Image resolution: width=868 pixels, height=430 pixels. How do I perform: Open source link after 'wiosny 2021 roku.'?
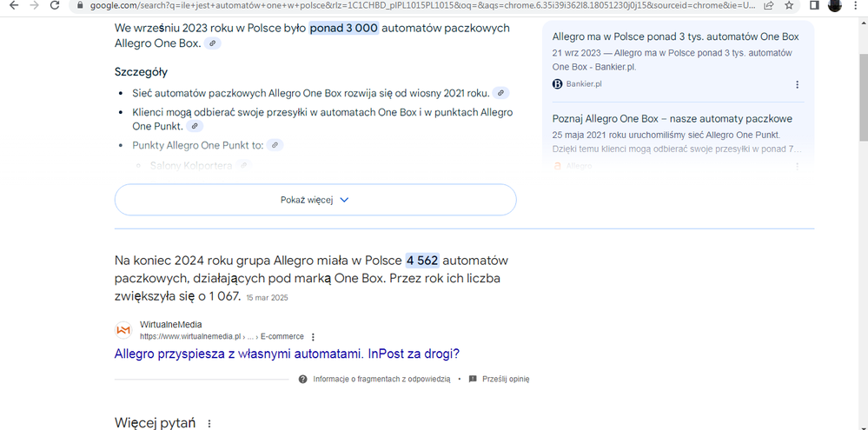click(501, 93)
